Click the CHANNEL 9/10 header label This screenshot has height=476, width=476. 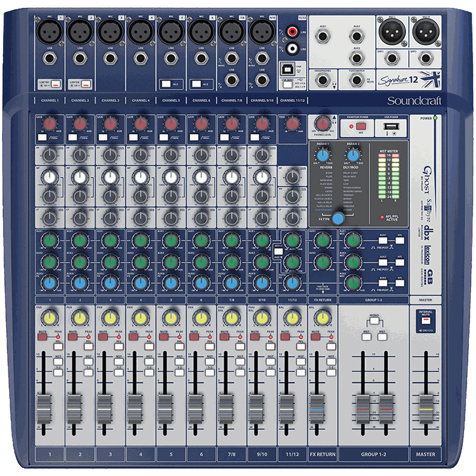262,101
